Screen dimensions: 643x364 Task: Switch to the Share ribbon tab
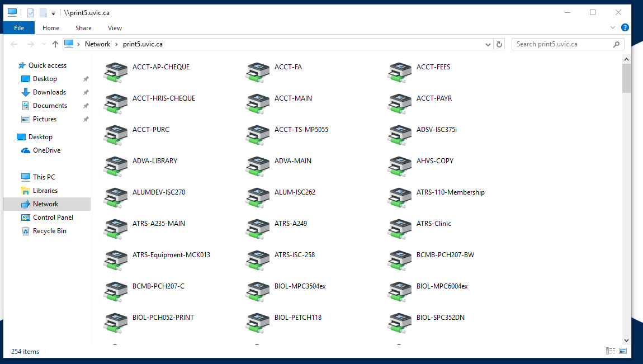click(83, 28)
